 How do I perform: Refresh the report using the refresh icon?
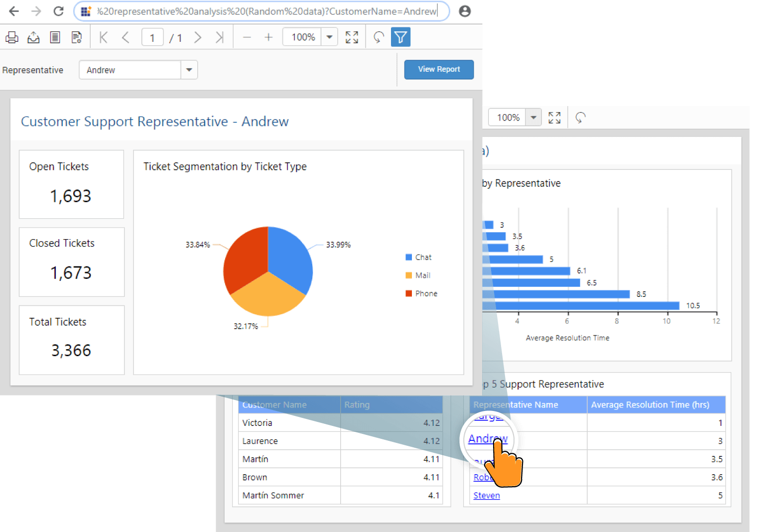point(378,36)
